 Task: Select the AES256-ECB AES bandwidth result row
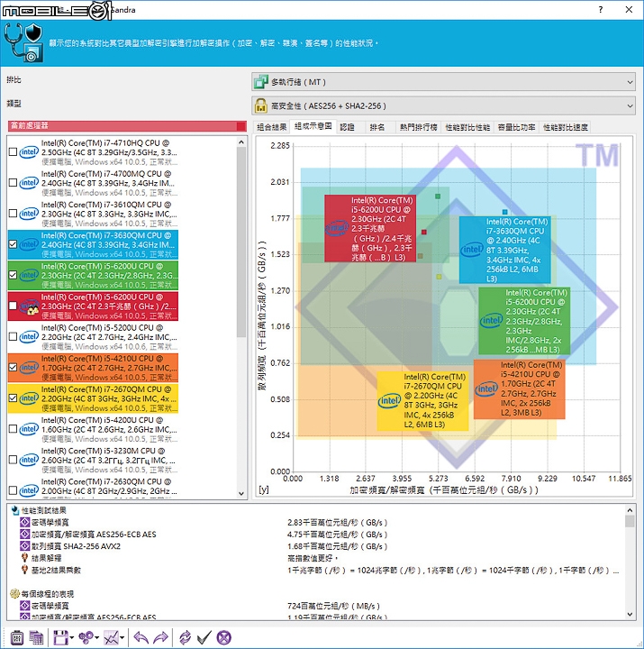pyautogui.click(x=319, y=535)
